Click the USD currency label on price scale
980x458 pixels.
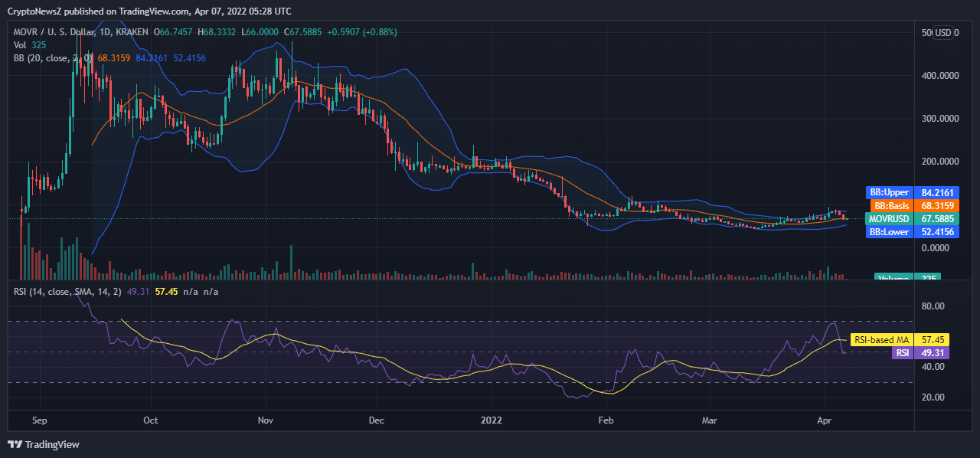(x=942, y=33)
